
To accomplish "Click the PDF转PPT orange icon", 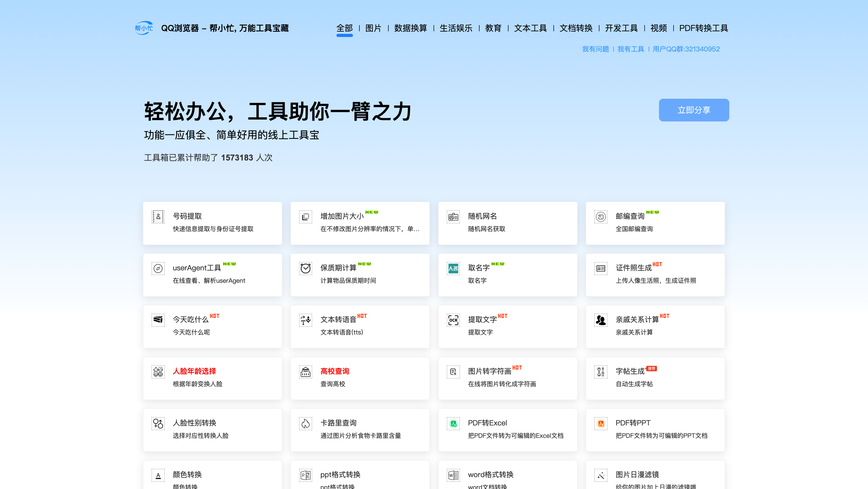I will pyautogui.click(x=600, y=423).
